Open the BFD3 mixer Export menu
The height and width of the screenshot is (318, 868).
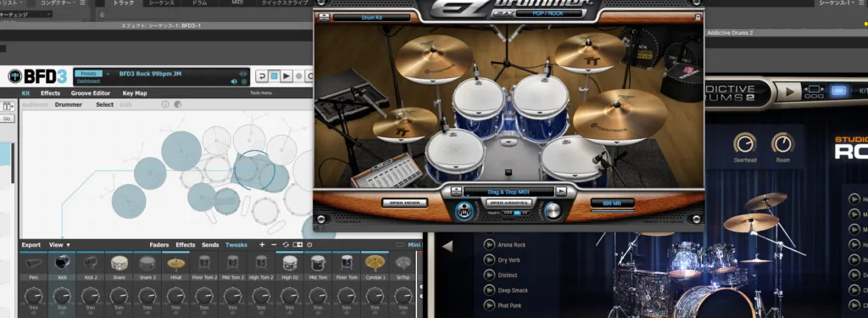tap(31, 245)
